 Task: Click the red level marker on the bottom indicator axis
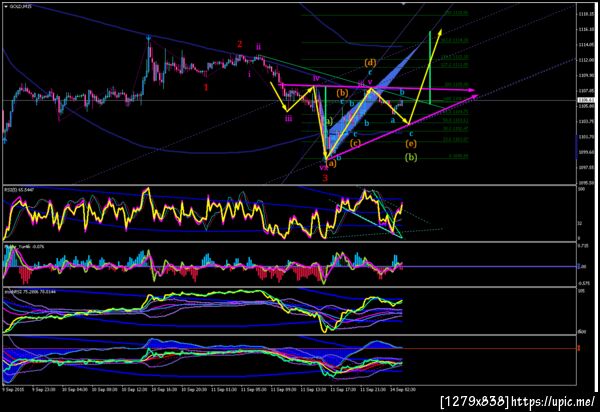pos(579,348)
